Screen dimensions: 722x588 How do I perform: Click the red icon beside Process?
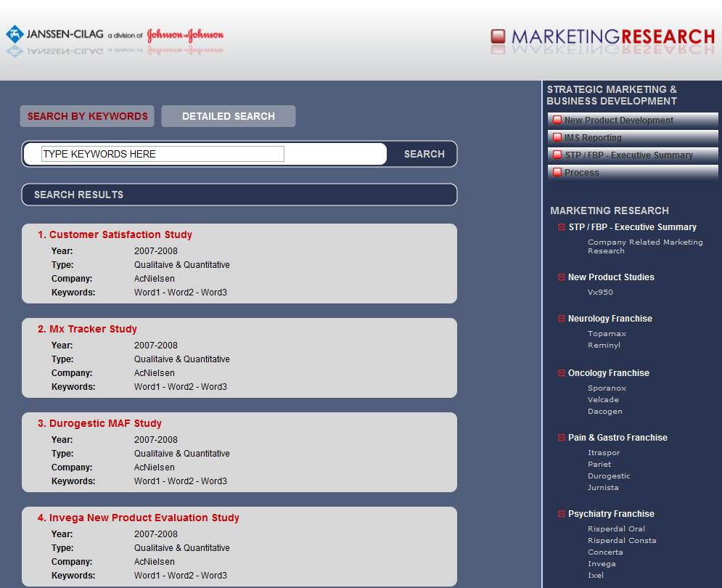(557, 172)
